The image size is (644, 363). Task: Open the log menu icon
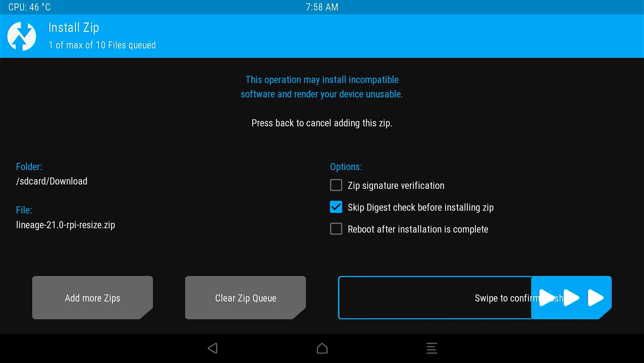click(x=432, y=348)
